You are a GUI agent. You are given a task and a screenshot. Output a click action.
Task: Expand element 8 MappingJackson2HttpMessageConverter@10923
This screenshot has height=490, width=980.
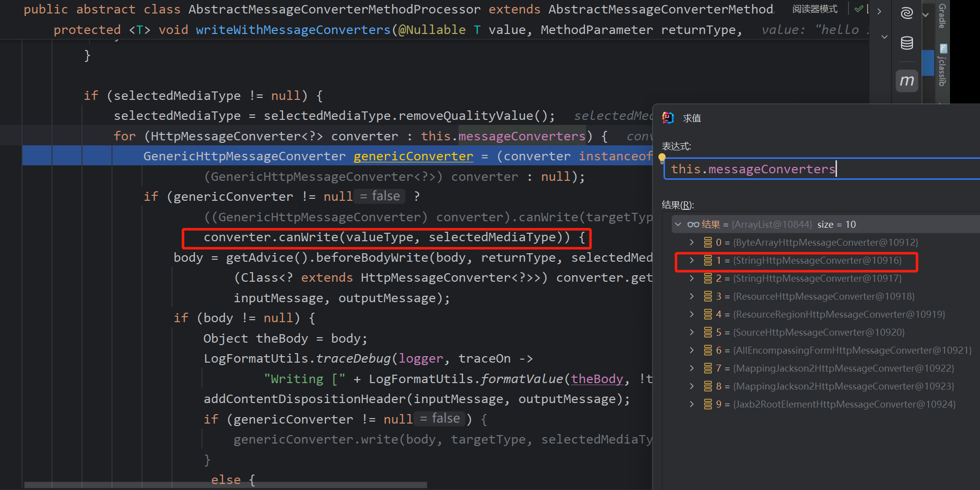click(692, 386)
